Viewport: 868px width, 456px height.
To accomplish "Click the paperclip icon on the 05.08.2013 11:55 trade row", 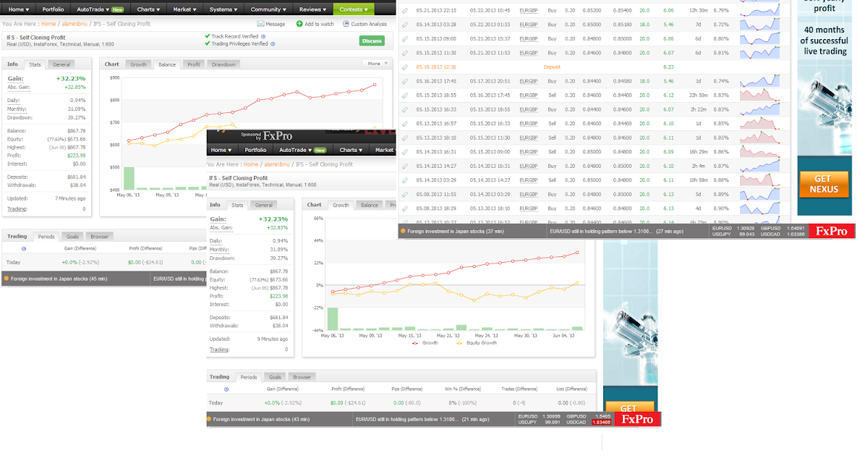I will pos(404,194).
